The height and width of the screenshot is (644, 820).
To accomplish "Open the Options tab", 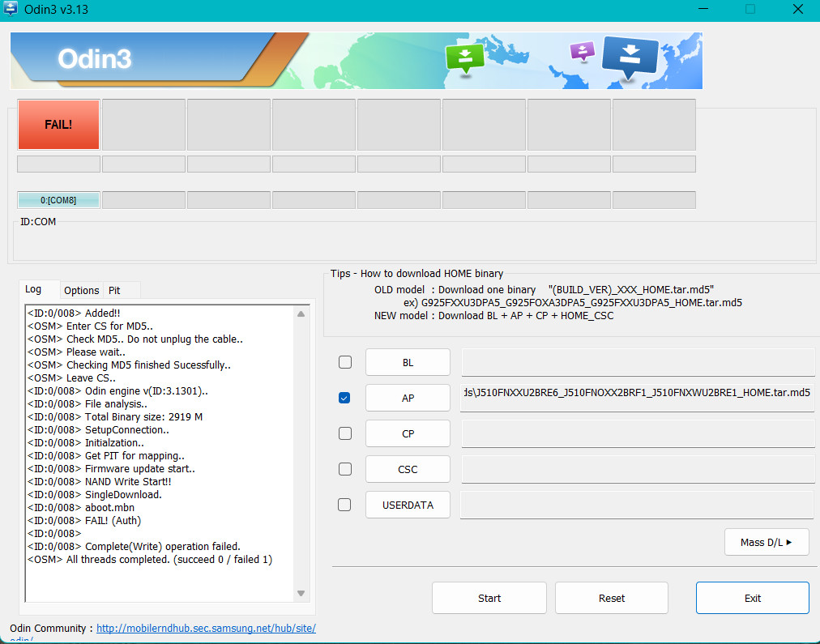I will (82, 290).
